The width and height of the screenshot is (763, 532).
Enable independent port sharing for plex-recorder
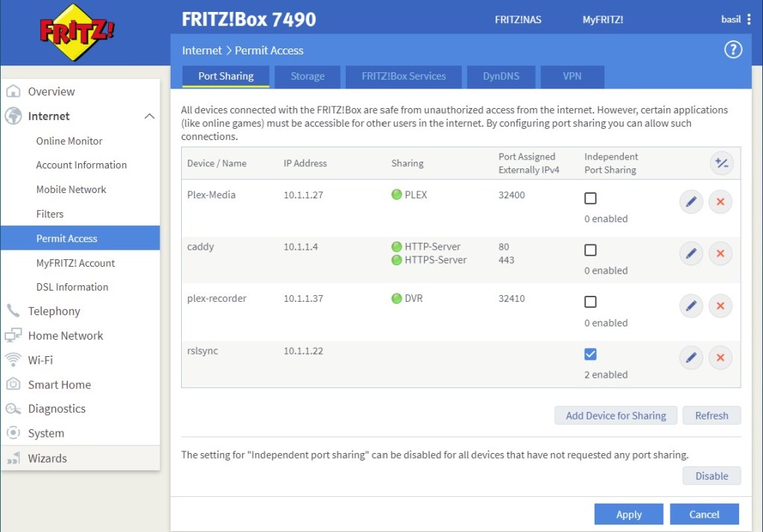coord(590,302)
